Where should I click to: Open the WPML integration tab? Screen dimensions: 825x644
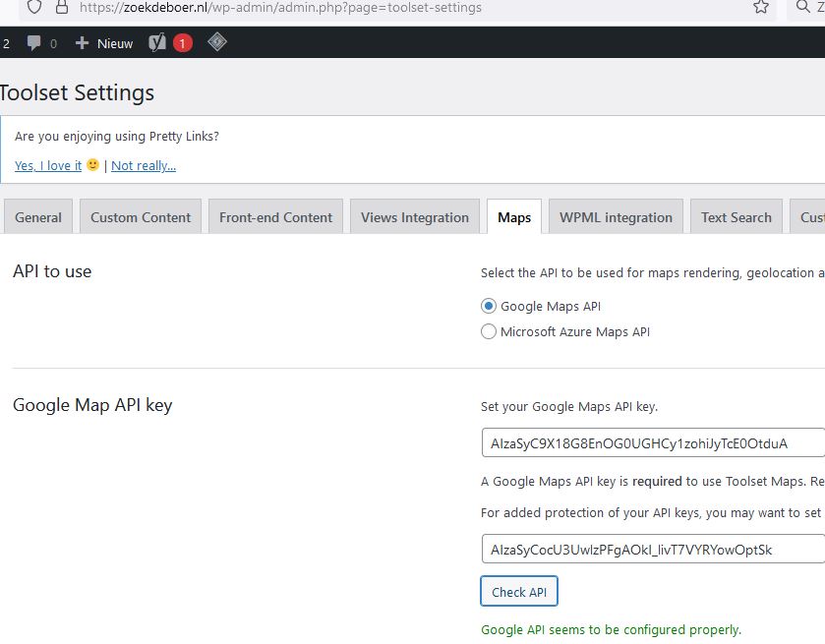tap(616, 217)
